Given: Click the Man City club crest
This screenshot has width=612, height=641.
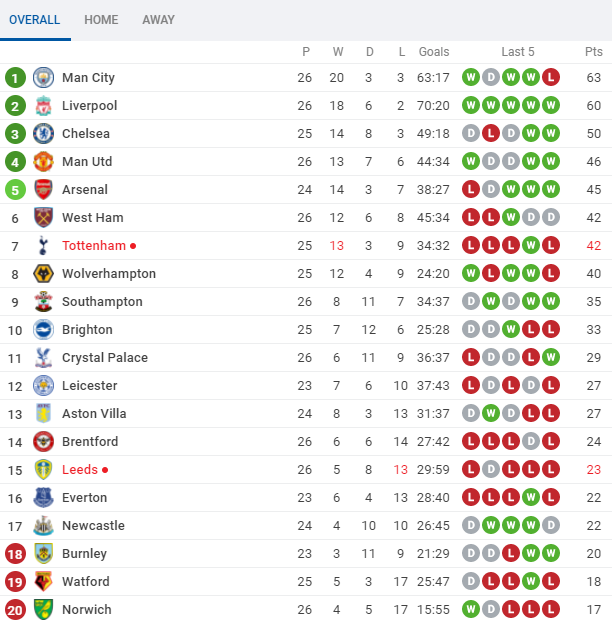Looking at the screenshot, I should [x=43, y=78].
